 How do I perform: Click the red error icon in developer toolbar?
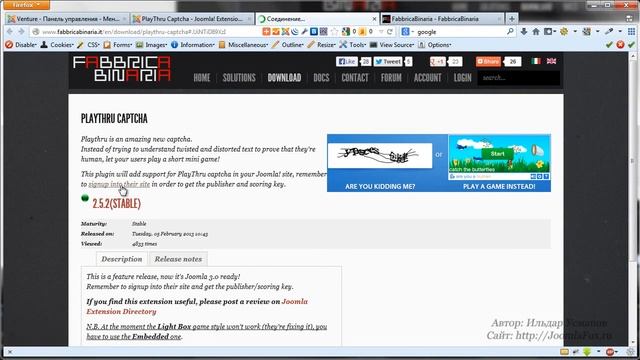[620, 45]
